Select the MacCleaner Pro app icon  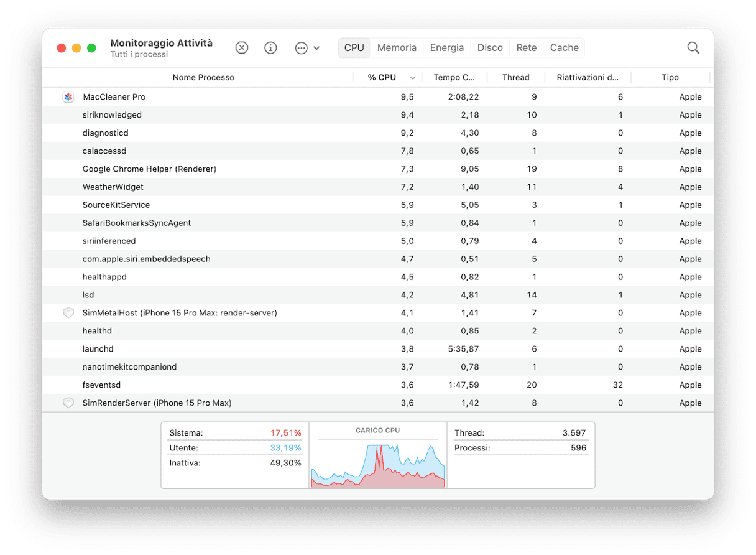coord(68,97)
